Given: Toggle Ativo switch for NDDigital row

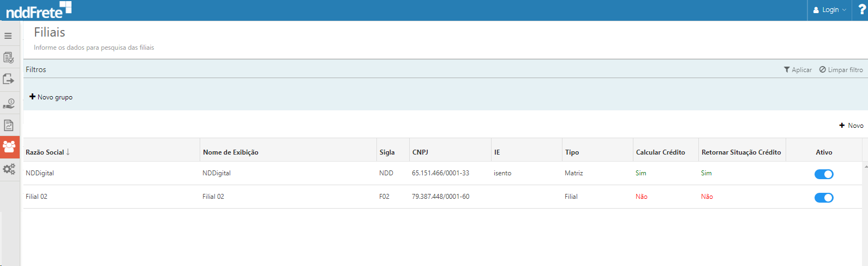Looking at the screenshot, I should click(823, 174).
